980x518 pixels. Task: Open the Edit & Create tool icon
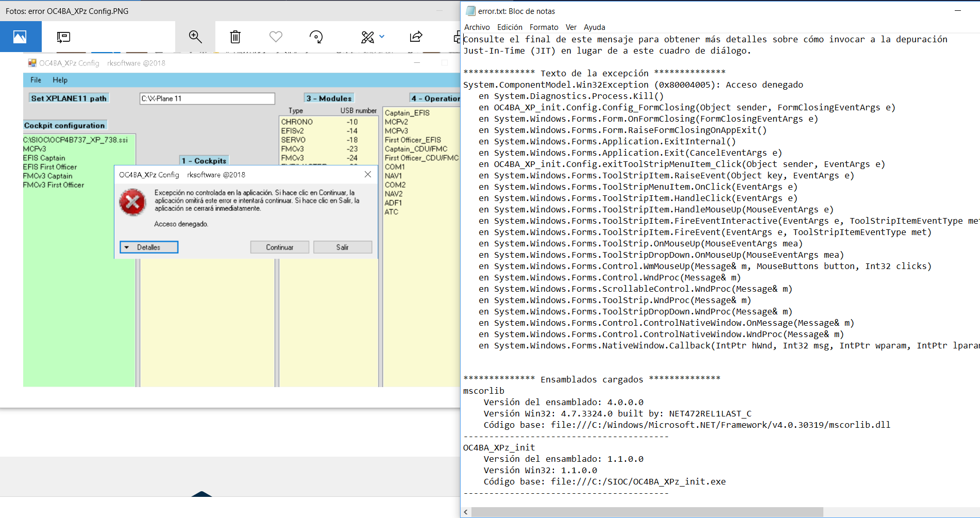(367, 37)
